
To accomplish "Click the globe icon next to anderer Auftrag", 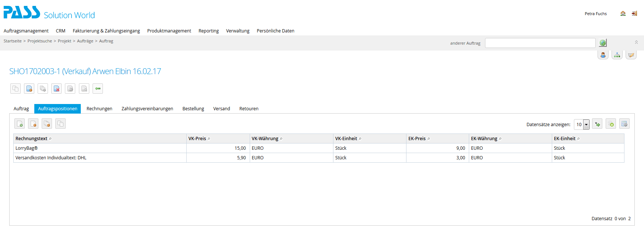I will (x=603, y=43).
